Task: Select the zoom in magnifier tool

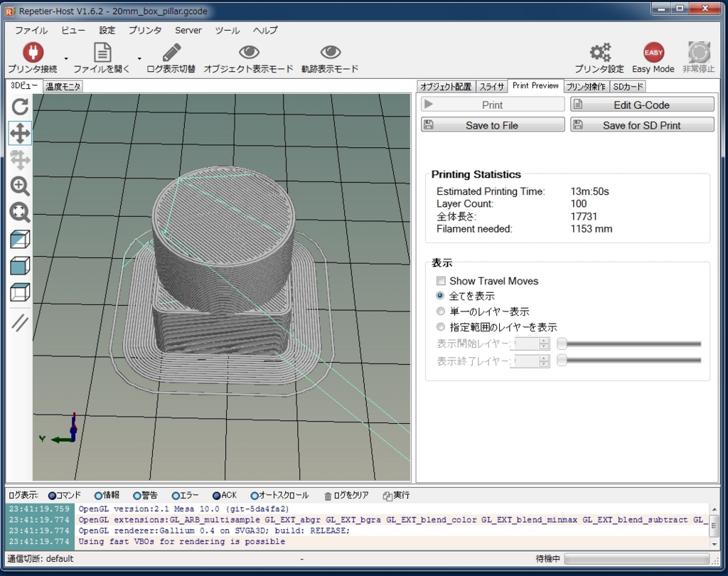Action: (20, 186)
